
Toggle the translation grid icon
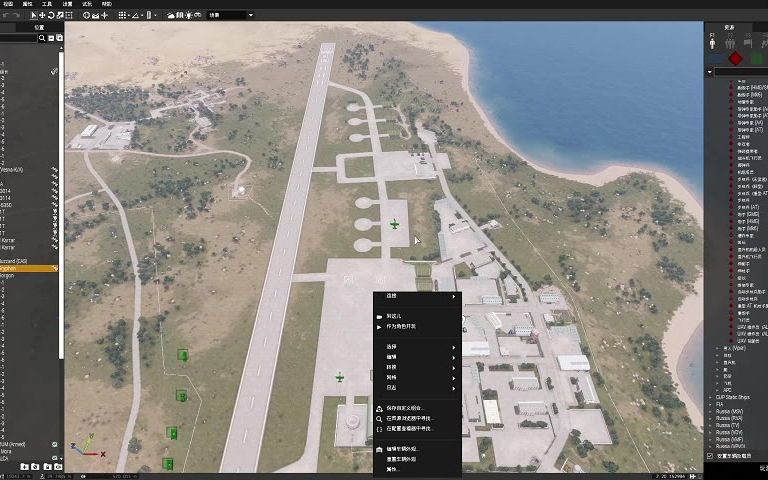coord(121,15)
